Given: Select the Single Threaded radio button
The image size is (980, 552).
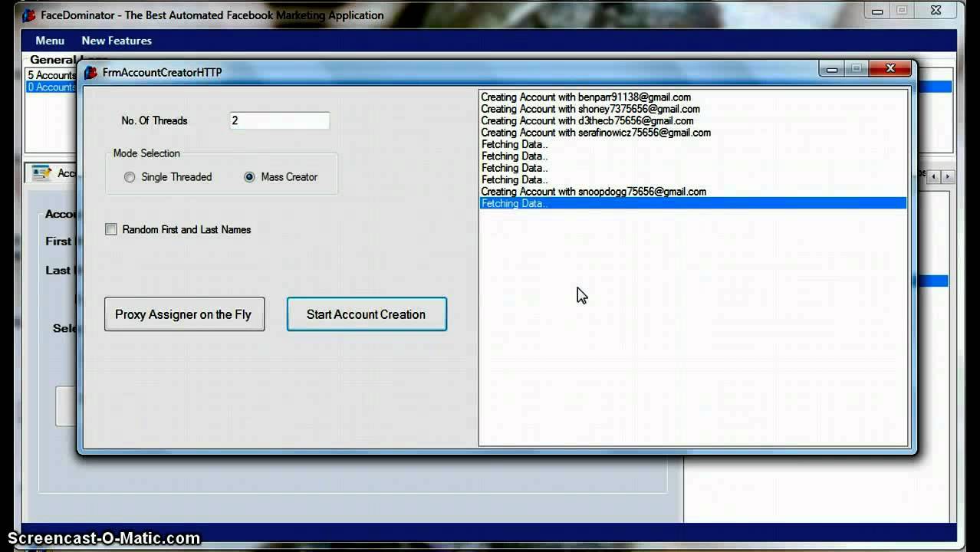Looking at the screenshot, I should click(x=130, y=177).
